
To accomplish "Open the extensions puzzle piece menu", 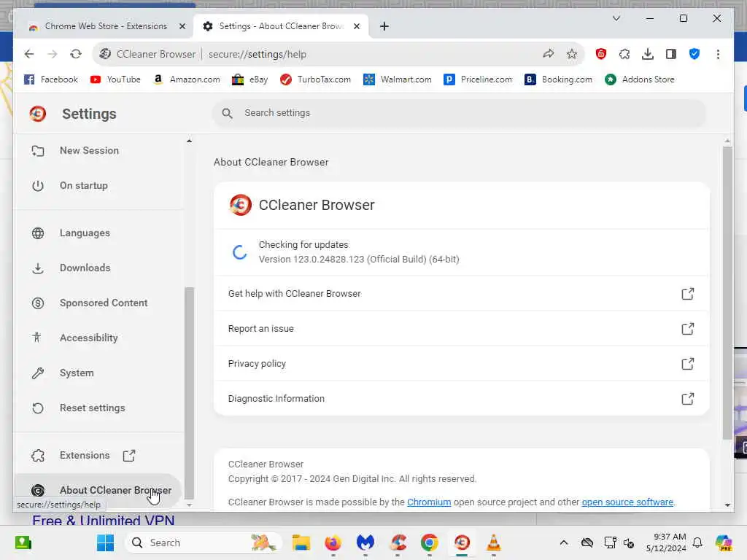I will click(x=624, y=54).
